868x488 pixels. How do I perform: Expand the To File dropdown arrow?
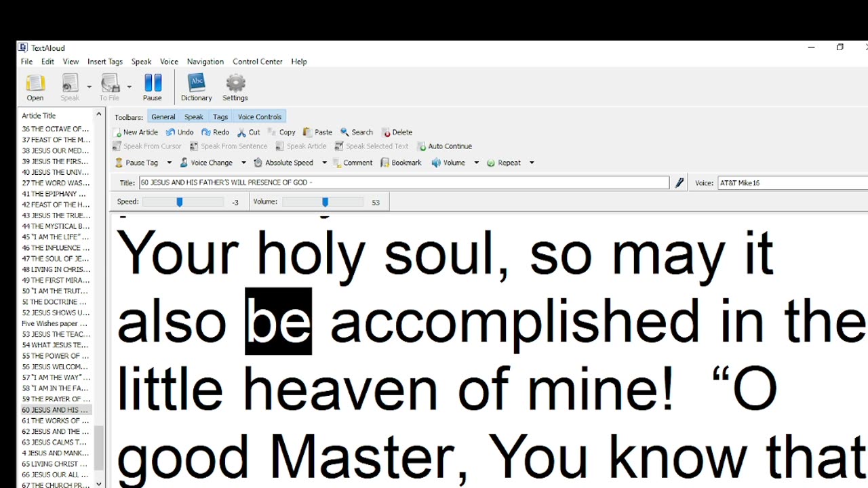pos(129,87)
